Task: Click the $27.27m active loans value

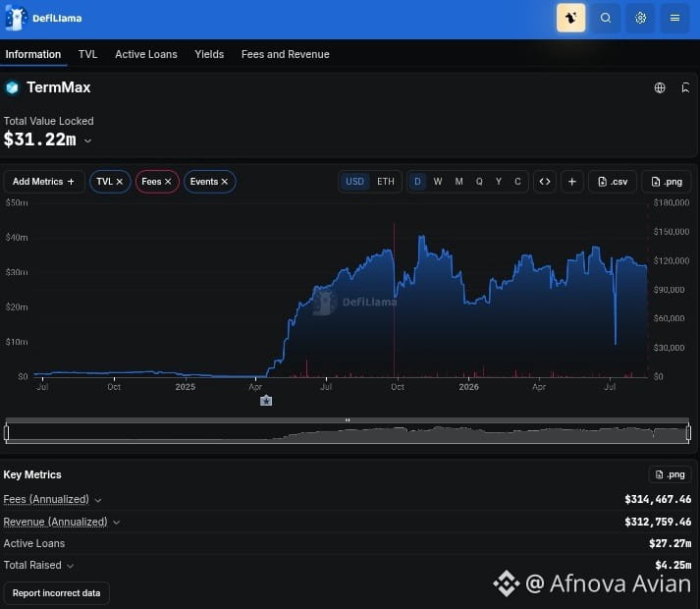Action: click(x=671, y=543)
